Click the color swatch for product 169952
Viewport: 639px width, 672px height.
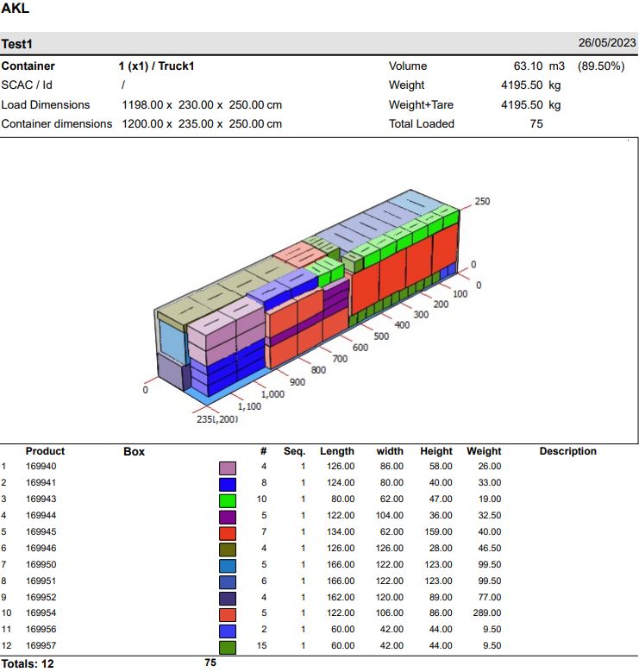click(228, 598)
